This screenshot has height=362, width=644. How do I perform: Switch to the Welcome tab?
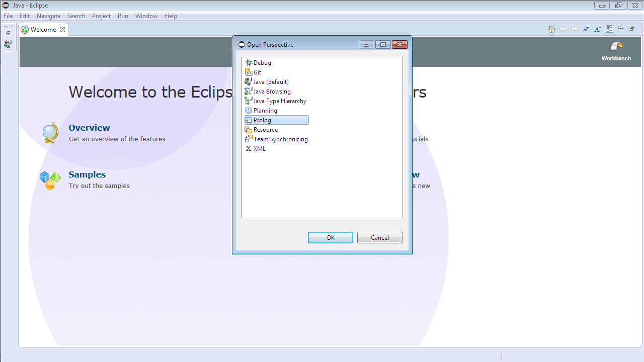coord(43,30)
